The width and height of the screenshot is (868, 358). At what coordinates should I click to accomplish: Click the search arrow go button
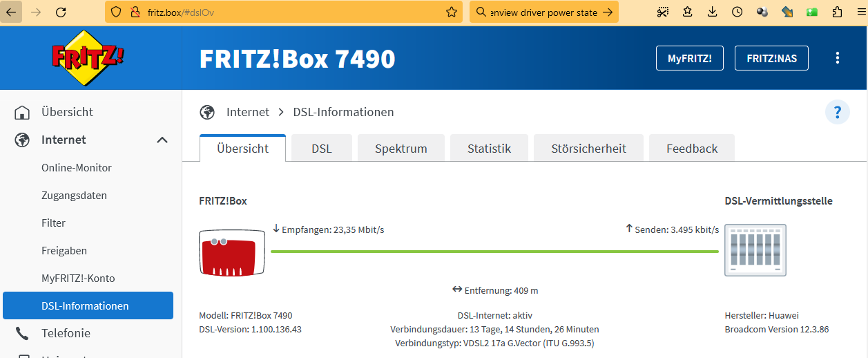(608, 12)
